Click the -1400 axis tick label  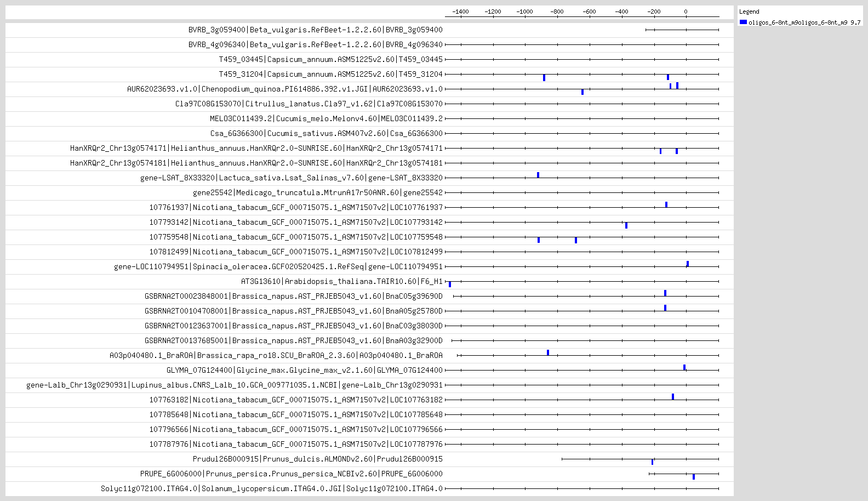460,12
